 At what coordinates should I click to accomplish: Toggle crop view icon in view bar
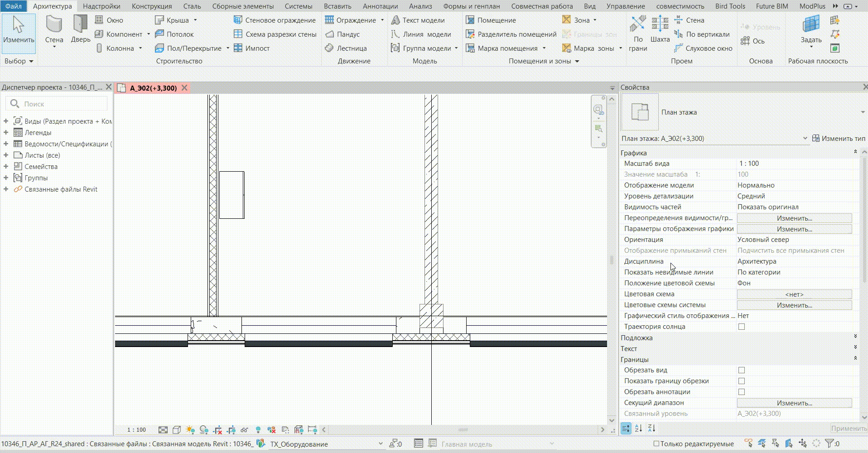pos(217,429)
